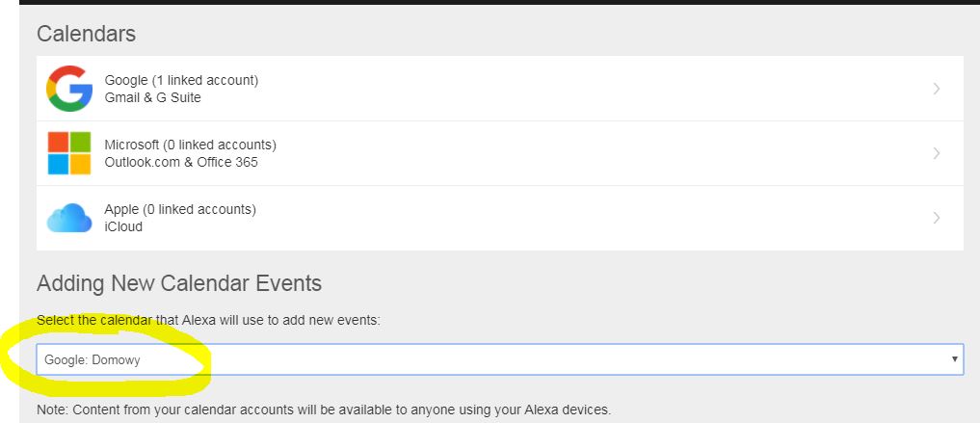The width and height of the screenshot is (980, 423).
Task: Click the note about calendar content availability
Action: click(323, 410)
